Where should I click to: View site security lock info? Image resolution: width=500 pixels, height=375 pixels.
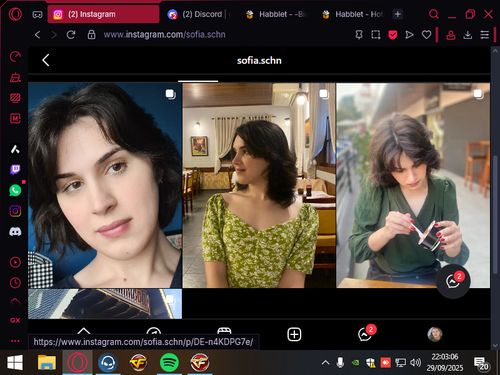coord(91,35)
